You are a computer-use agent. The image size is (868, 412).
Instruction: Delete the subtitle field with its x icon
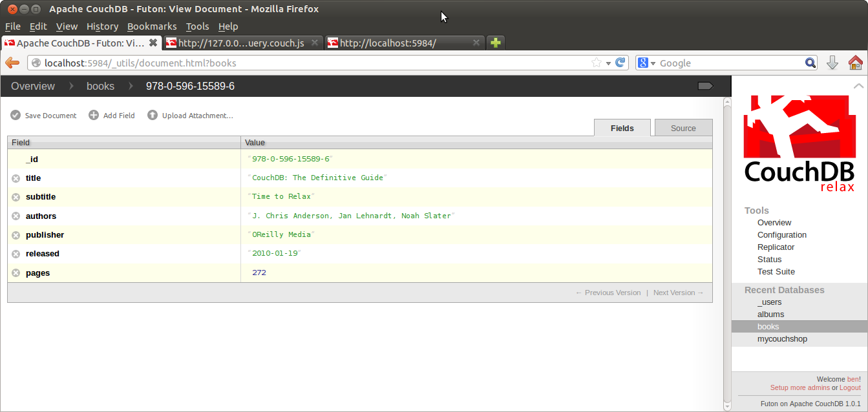[16, 197]
